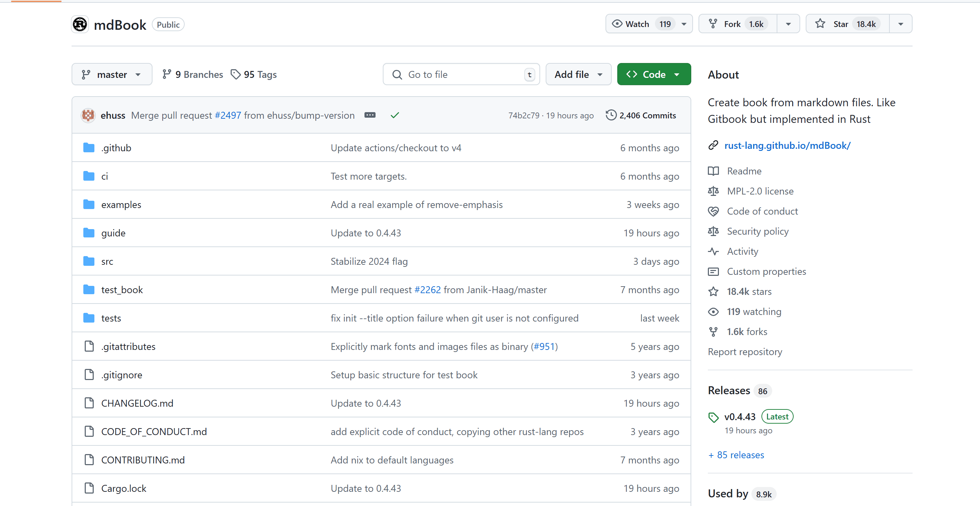The height and width of the screenshot is (506, 980).
Task: Click the book icon next to Readme
Action: pyautogui.click(x=713, y=171)
